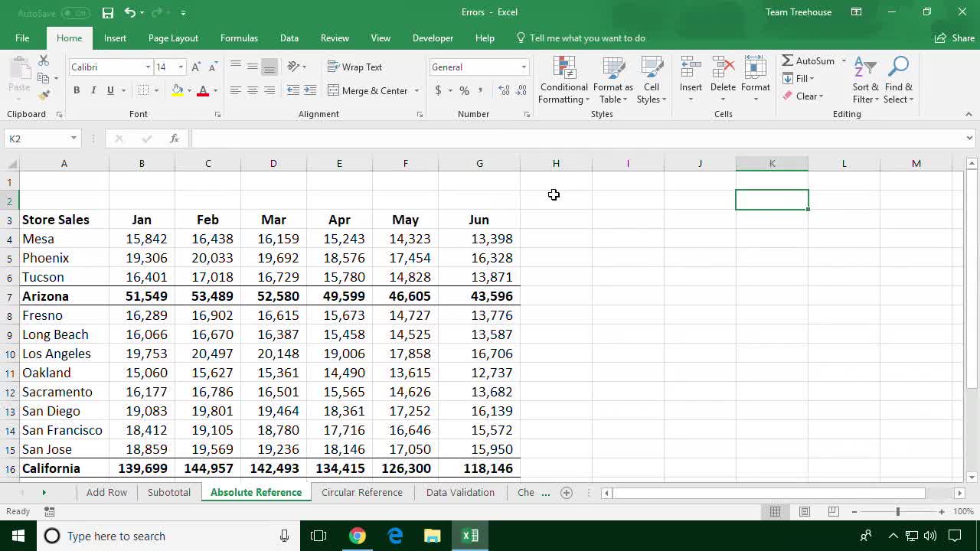Collapse the ribbon with the arrow
The image size is (980, 551).
click(x=969, y=114)
